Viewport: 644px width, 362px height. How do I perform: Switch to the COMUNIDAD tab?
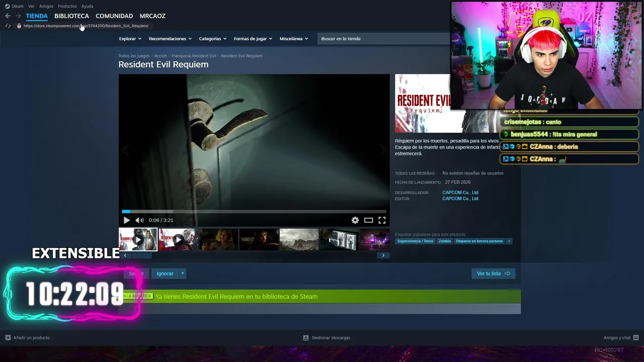coord(114,16)
